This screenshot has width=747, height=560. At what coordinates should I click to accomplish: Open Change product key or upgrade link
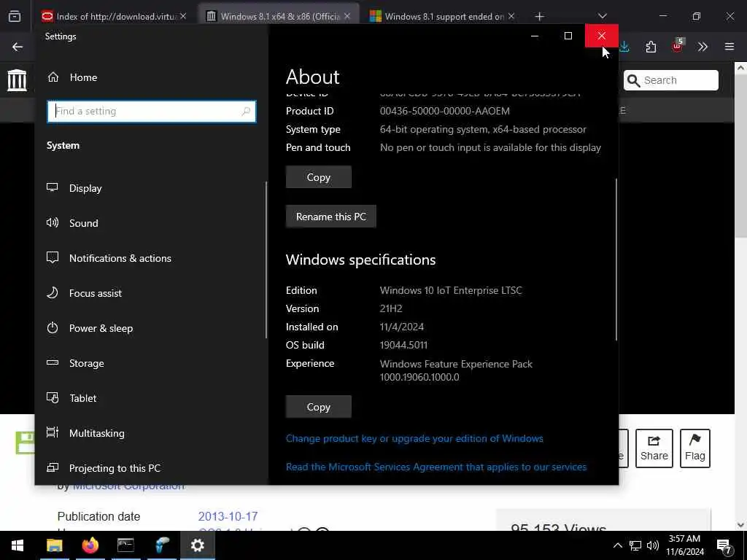414,438
